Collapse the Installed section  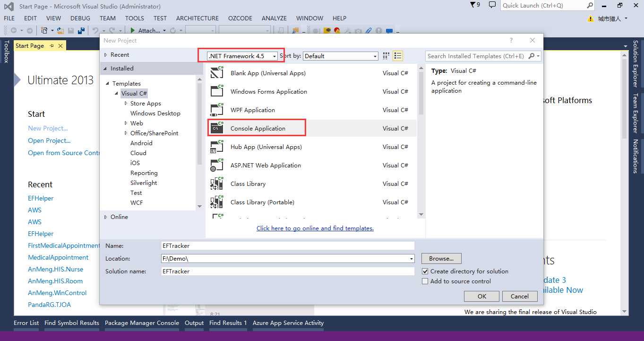point(105,69)
